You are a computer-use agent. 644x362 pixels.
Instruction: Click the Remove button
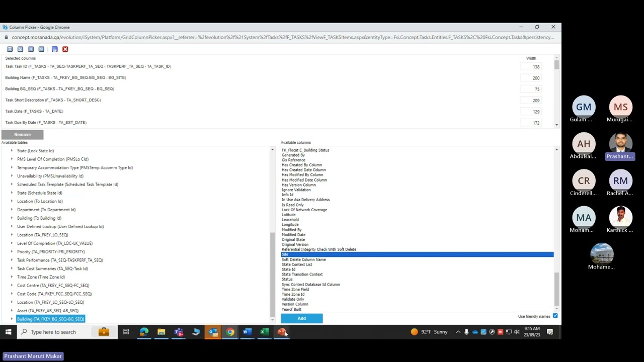(22, 135)
